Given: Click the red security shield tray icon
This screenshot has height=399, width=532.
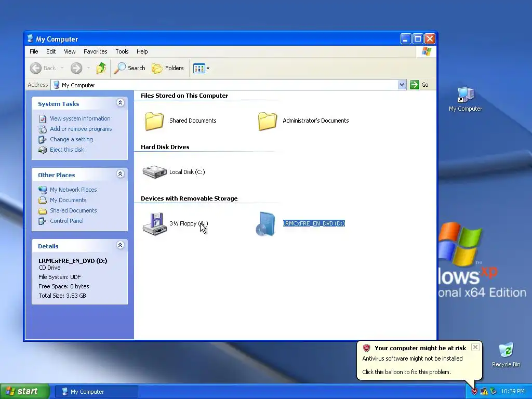Looking at the screenshot, I should (x=474, y=392).
